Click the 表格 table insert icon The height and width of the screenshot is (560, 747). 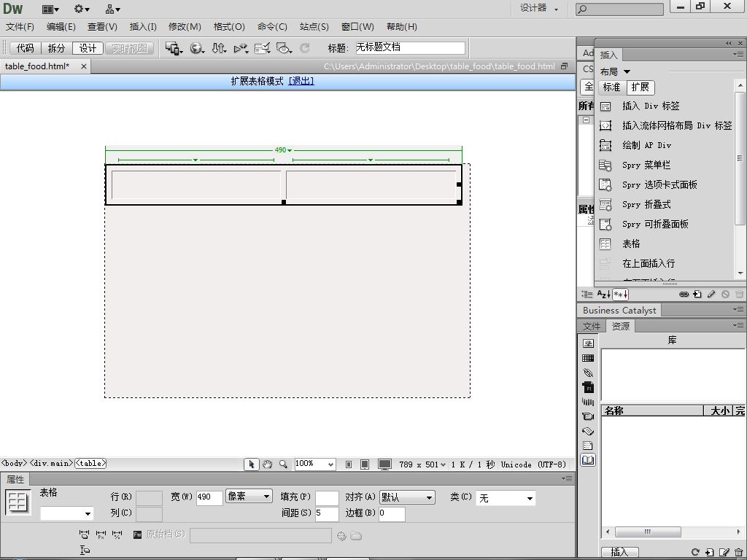point(605,244)
